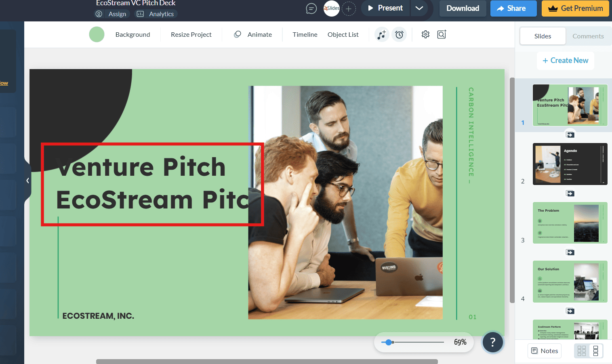Click the blue Share button
The width and height of the screenshot is (612, 364).
coord(513,8)
